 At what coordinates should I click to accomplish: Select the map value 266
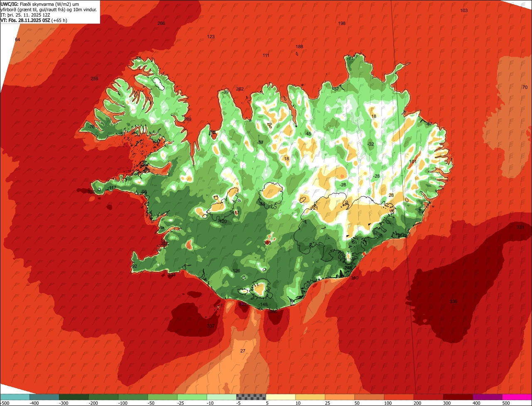[161, 23]
